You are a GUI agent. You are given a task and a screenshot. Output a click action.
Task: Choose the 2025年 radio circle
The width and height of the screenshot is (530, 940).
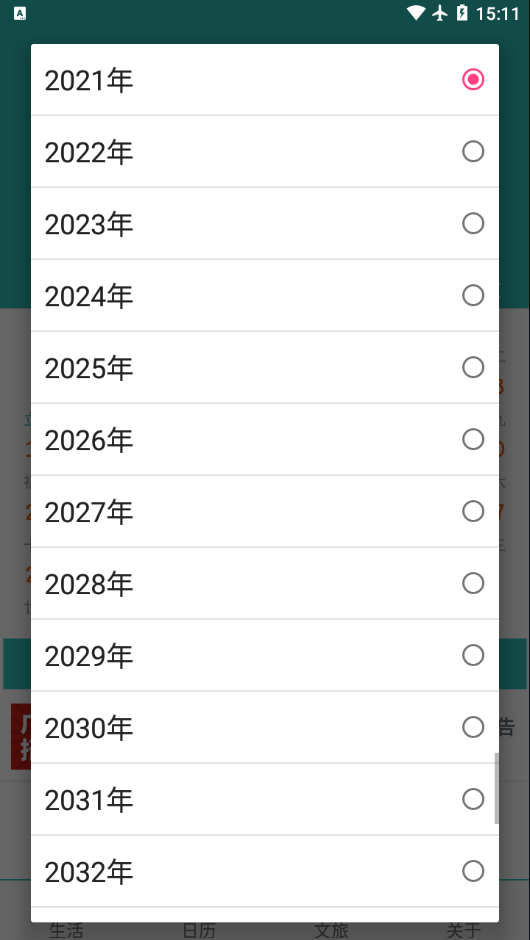click(x=472, y=367)
